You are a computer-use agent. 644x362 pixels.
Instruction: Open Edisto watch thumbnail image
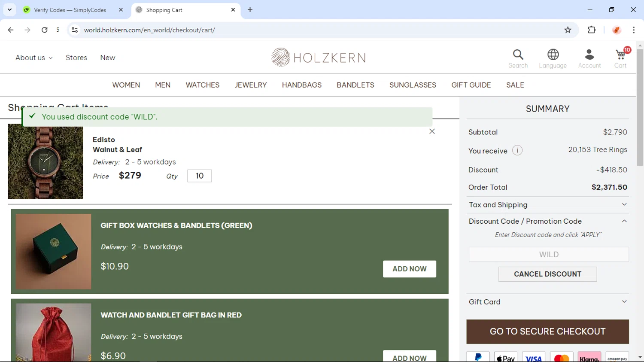[46, 161]
